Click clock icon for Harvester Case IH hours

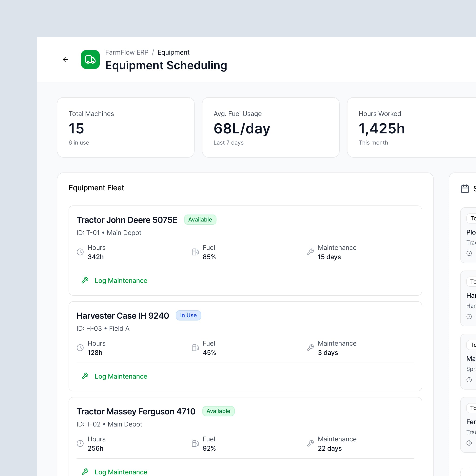coord(80,348)
